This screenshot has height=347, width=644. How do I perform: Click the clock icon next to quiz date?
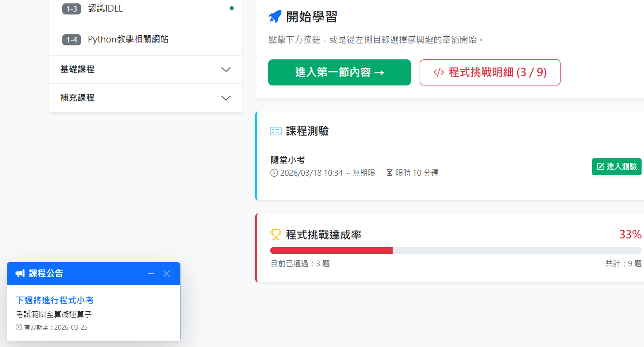(274, 173)
